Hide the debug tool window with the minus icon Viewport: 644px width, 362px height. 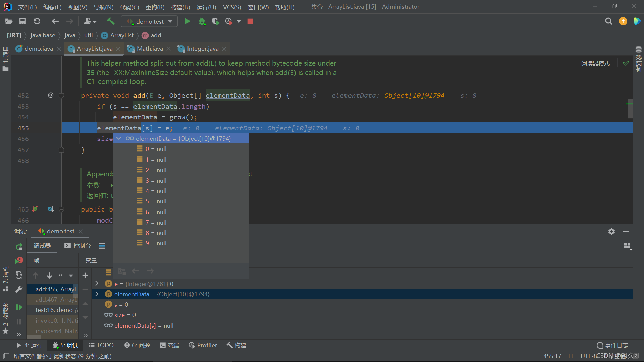click(x=626, y=231)
